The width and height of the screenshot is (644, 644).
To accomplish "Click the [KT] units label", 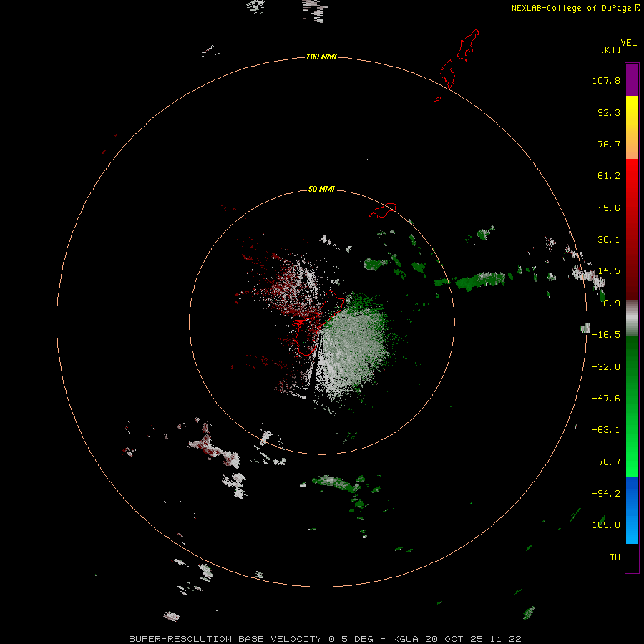I will [x=610, y=49].
